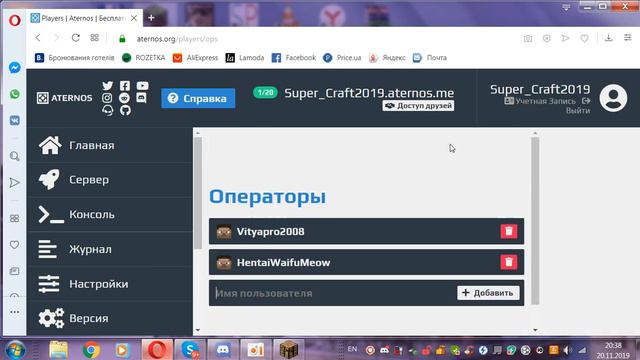Open the user profile avatar icon
Viewport: 640px width, 360px height.
[x=613, y=98]
